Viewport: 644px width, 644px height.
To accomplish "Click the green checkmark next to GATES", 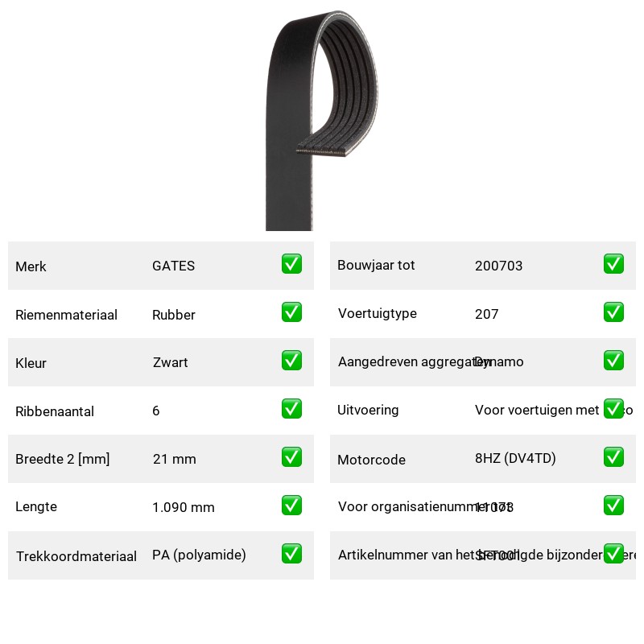I will [x=291, y=264].
